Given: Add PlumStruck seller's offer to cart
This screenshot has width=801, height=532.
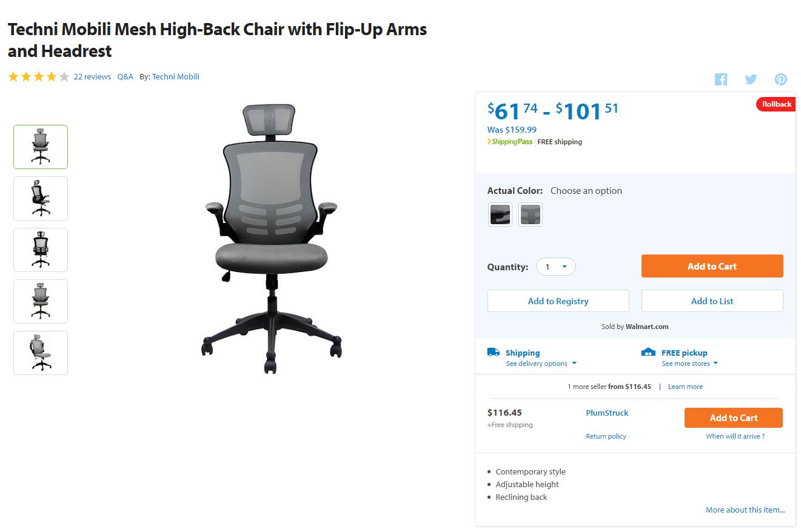Looking at the screenshot, I should pyautogui.click(x=733, y=418).
